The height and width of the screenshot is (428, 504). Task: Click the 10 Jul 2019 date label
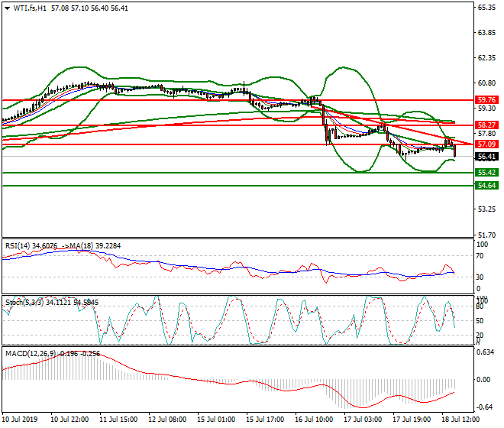tap(20, 420)
